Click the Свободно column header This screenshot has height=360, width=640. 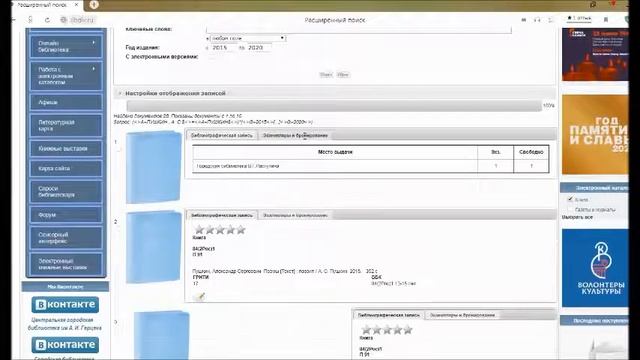pyautogui.click(x=531, y=152)
